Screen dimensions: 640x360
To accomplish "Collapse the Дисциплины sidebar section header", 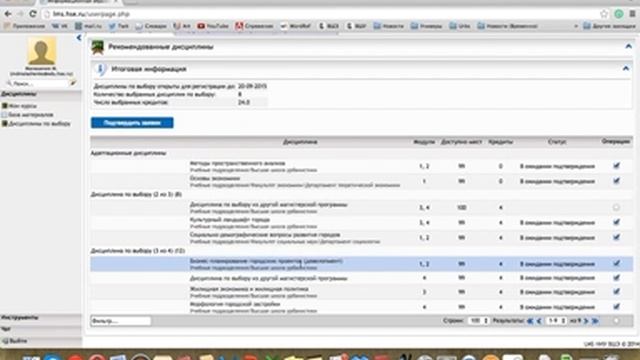I will tap(41, 94).
